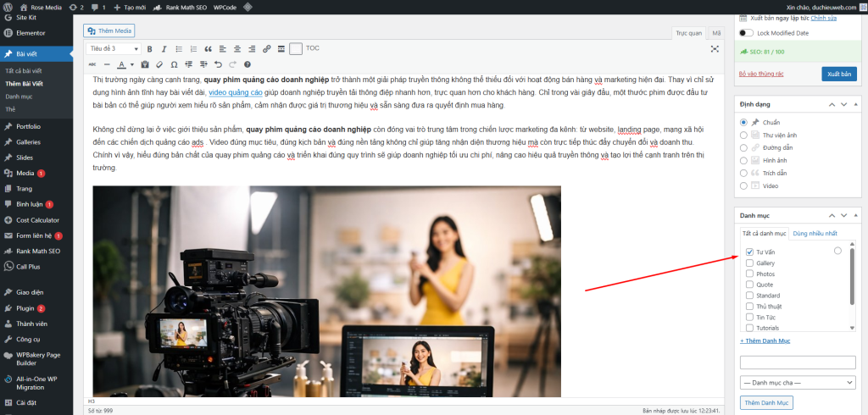Apply italic formatting
The height and width of the screenshot is (415, 868).
click(164, 48)
